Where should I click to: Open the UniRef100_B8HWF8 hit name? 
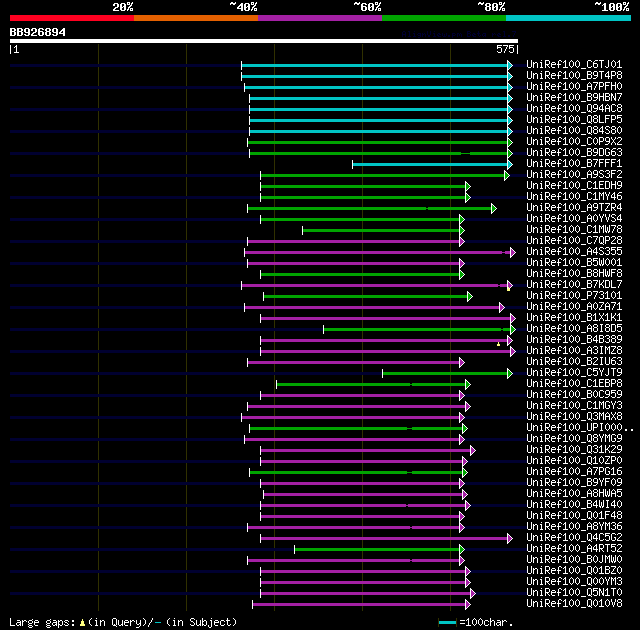tap(574, 274)
